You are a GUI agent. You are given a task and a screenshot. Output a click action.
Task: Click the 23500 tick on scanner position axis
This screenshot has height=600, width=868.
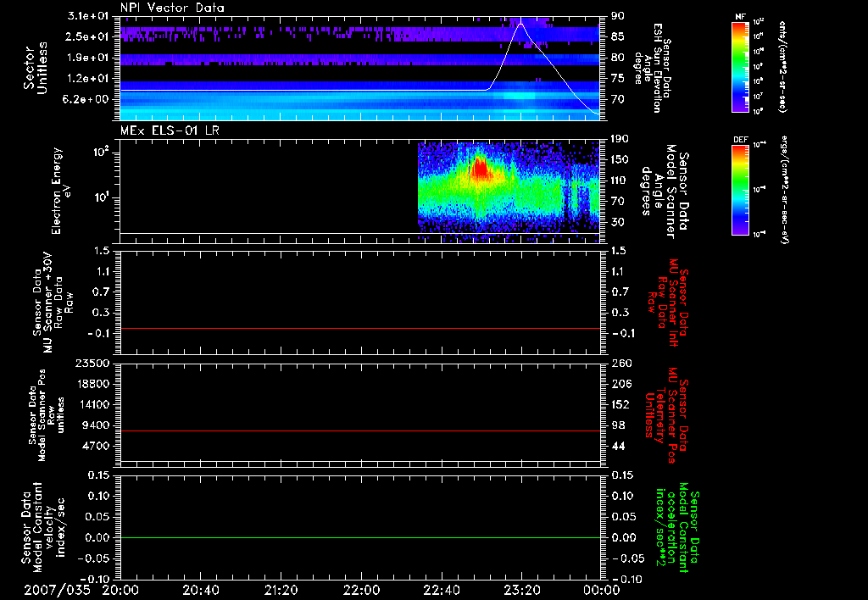[91, 364]
